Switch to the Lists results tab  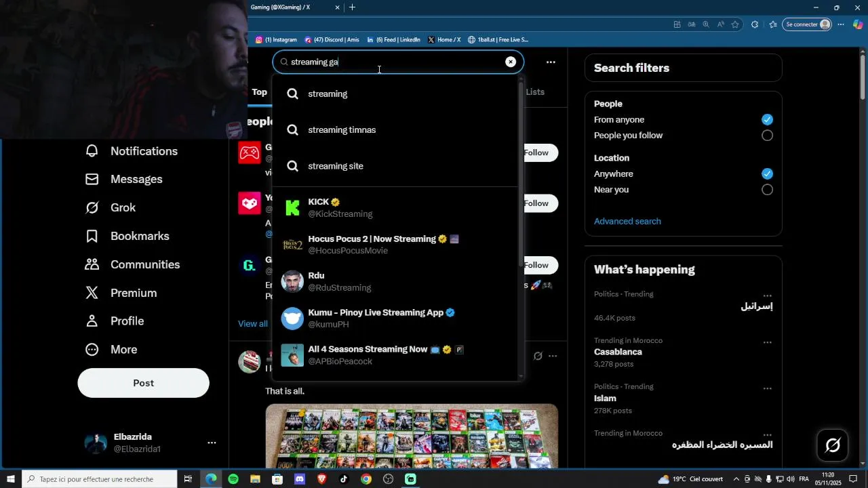click(x=536, y=92)
